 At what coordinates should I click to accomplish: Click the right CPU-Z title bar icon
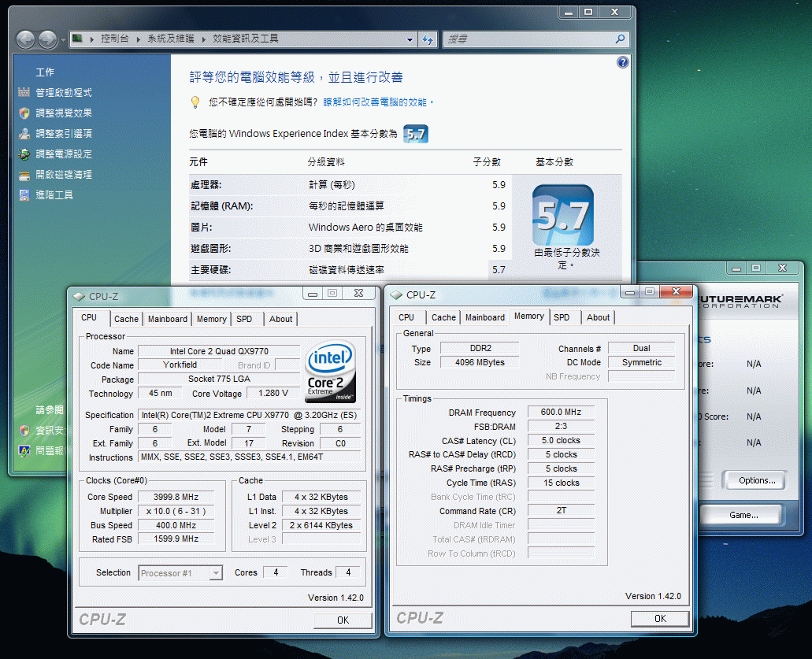[x=396, y=295]
